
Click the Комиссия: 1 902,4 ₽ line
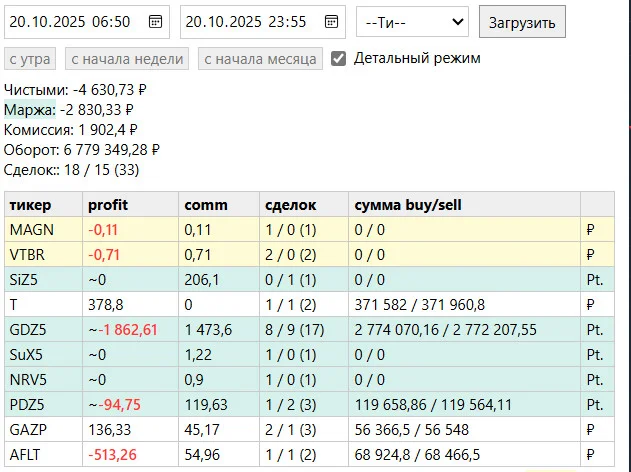coord(70,130)
